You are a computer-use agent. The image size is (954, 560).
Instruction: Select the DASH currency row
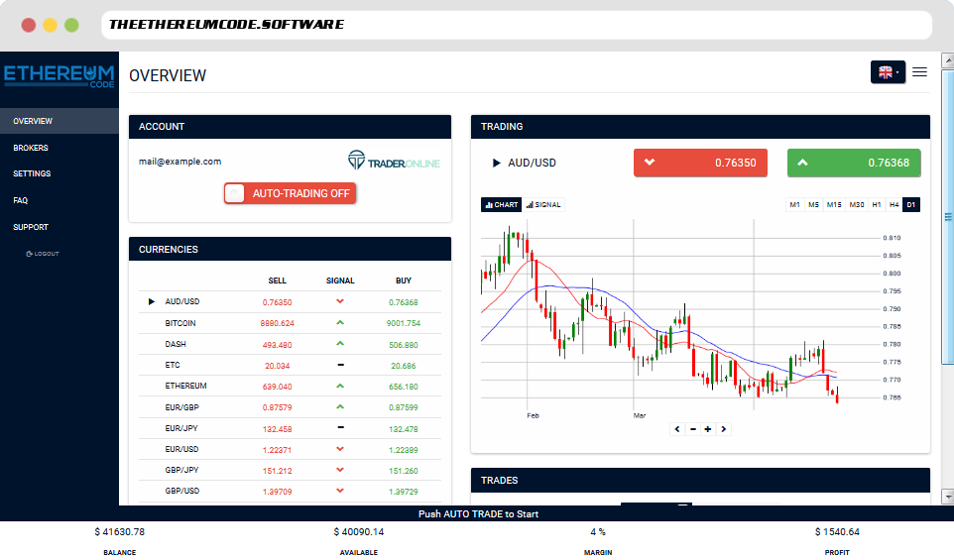click(x=290, y=344)
